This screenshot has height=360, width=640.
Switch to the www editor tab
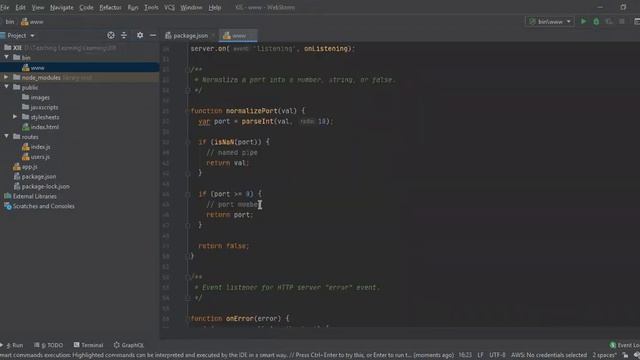(238, 36)
